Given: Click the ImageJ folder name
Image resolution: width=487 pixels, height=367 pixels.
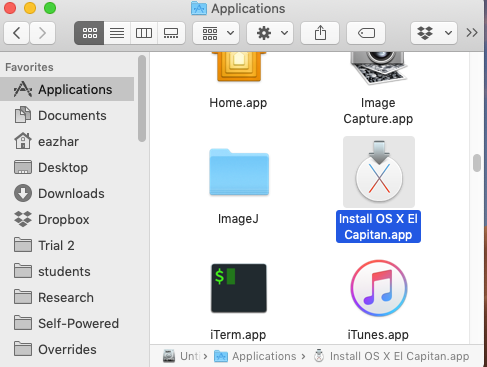Looking at the screenshot, I should click(238, 219).
